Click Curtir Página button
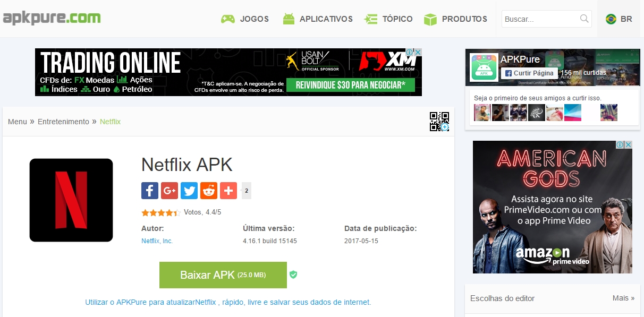Viewport: 644px width, 317px height. 529,73
